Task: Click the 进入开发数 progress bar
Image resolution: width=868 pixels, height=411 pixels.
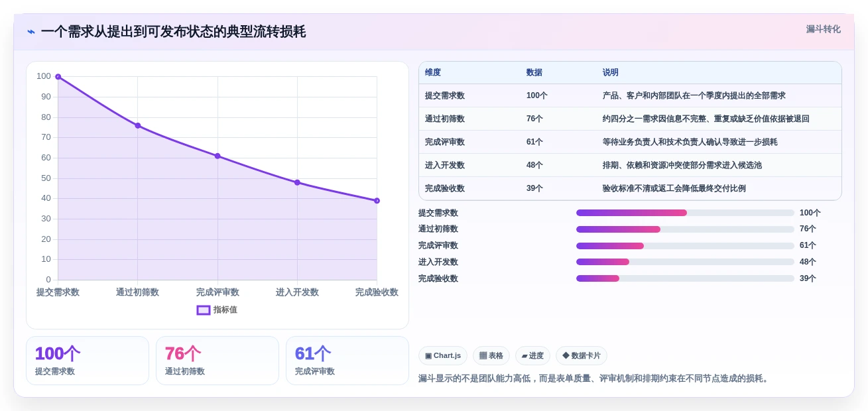Action: [685, 262]
